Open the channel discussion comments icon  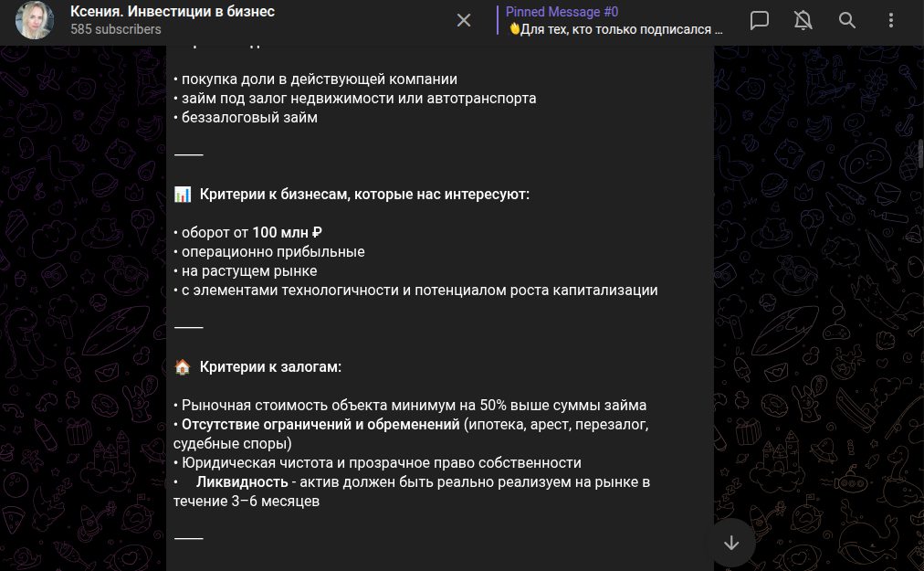[759, 20]
